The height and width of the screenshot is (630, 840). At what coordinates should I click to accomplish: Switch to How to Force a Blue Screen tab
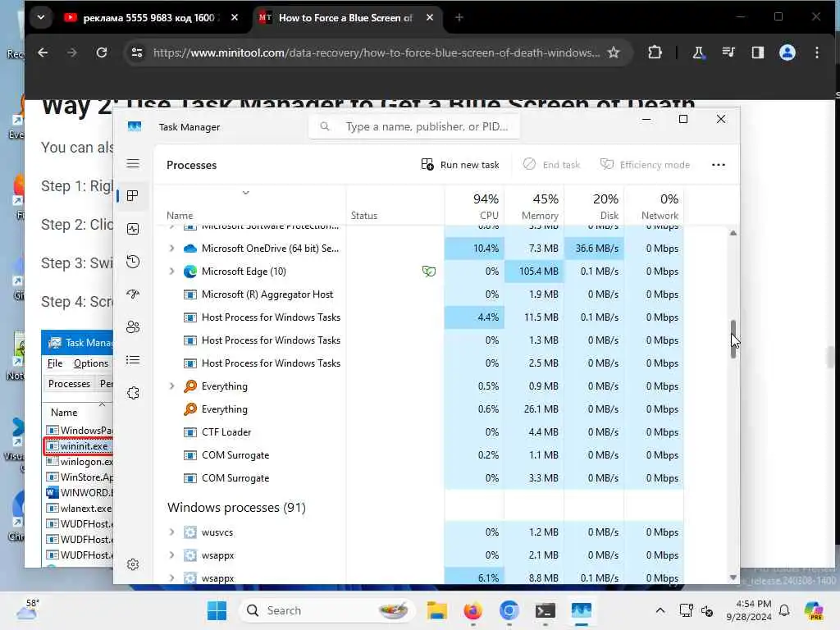pyautogui.click(x=345, y=18)
